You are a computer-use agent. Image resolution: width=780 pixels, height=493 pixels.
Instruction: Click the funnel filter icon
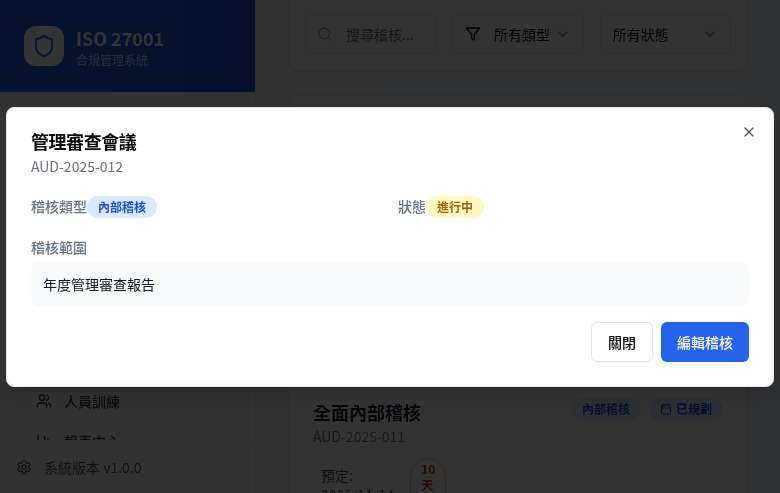coord(474,34)
